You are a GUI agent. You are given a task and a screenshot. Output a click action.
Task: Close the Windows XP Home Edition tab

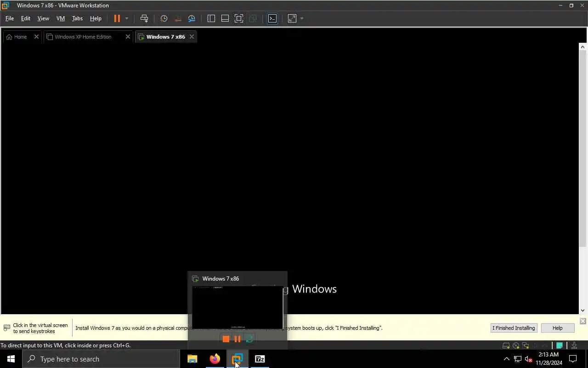tap(128, 37)
